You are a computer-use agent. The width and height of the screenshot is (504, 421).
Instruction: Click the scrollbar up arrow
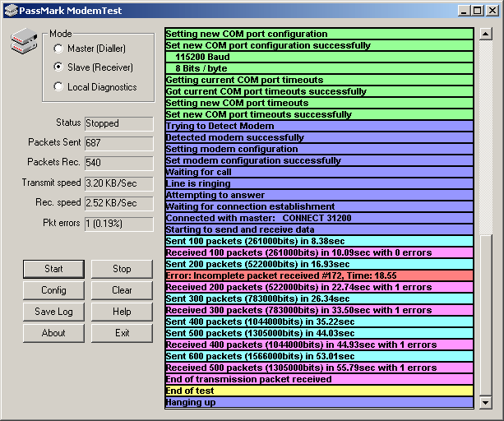485,35
